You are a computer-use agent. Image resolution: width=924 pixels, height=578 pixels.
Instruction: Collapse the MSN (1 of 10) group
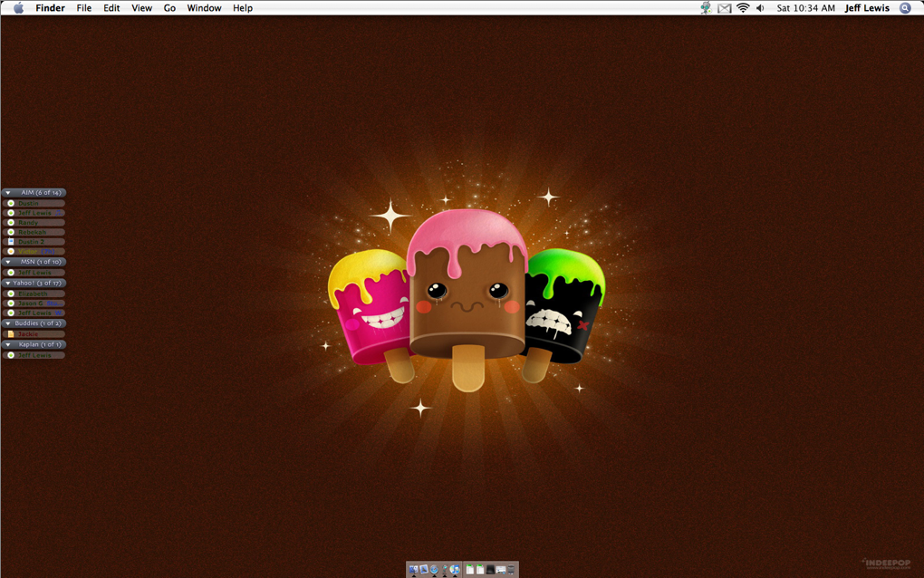(x=7, y=262)
